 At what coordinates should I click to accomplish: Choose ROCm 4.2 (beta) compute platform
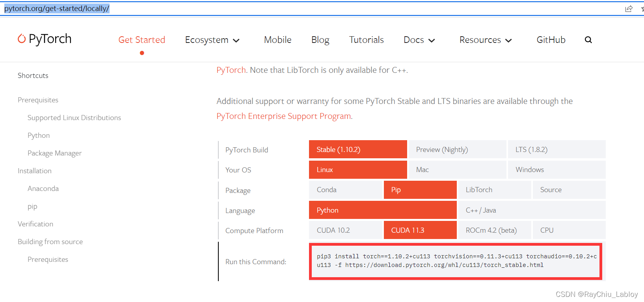tap(495, 230)
